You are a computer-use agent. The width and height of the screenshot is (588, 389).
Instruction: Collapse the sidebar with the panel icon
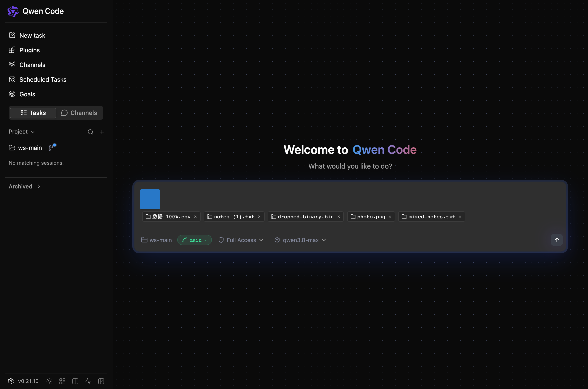pos(101,381)
